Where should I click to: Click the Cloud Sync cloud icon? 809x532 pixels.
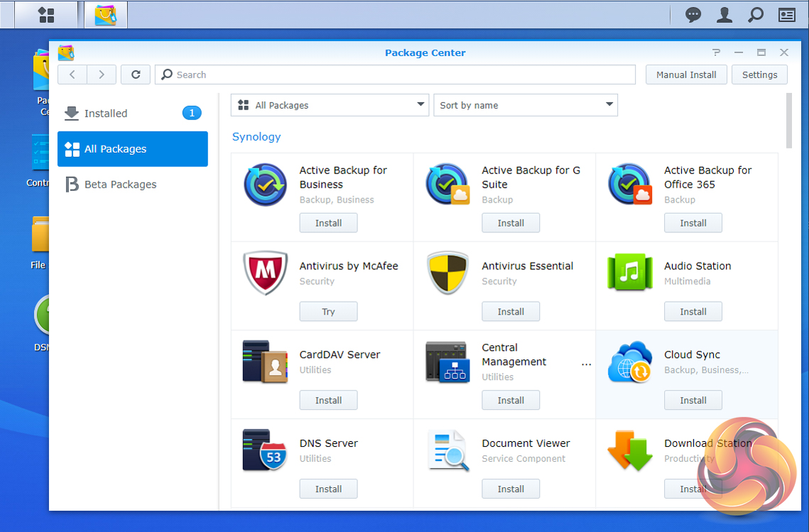tap(629, 362)
